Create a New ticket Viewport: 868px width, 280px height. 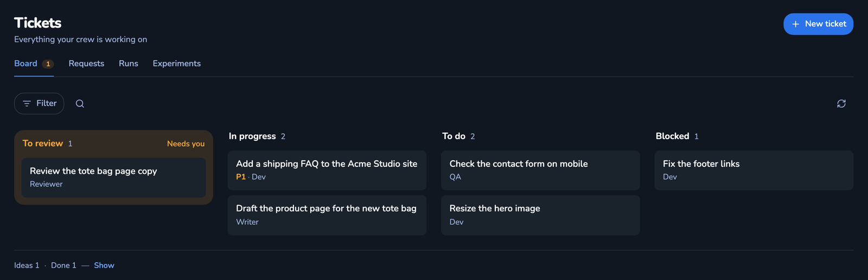pos(818,24)
